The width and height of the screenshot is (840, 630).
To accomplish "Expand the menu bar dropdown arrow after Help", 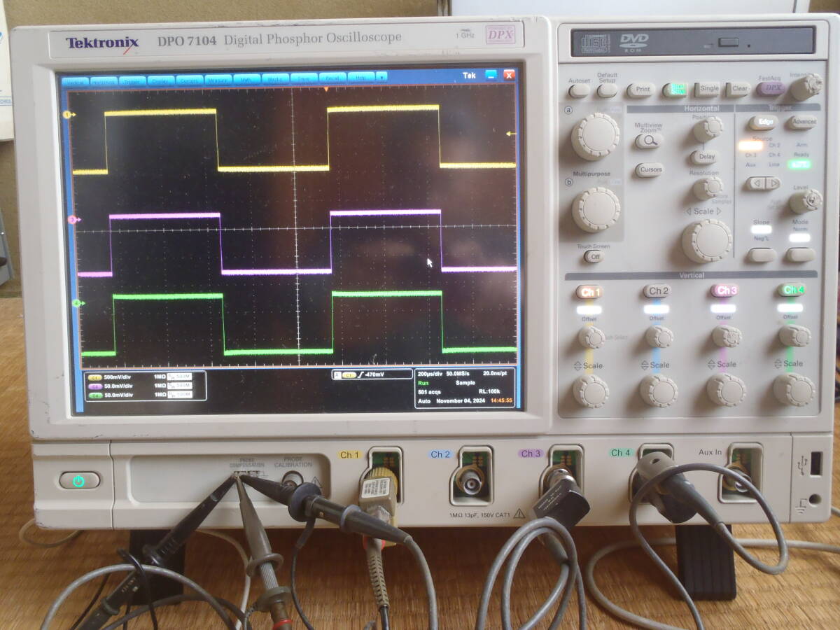I will tap(381, 78).
